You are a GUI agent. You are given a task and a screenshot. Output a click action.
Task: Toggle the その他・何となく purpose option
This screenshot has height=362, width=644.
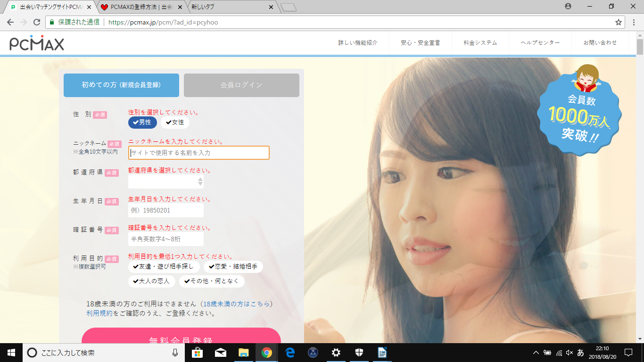point(212,281)
